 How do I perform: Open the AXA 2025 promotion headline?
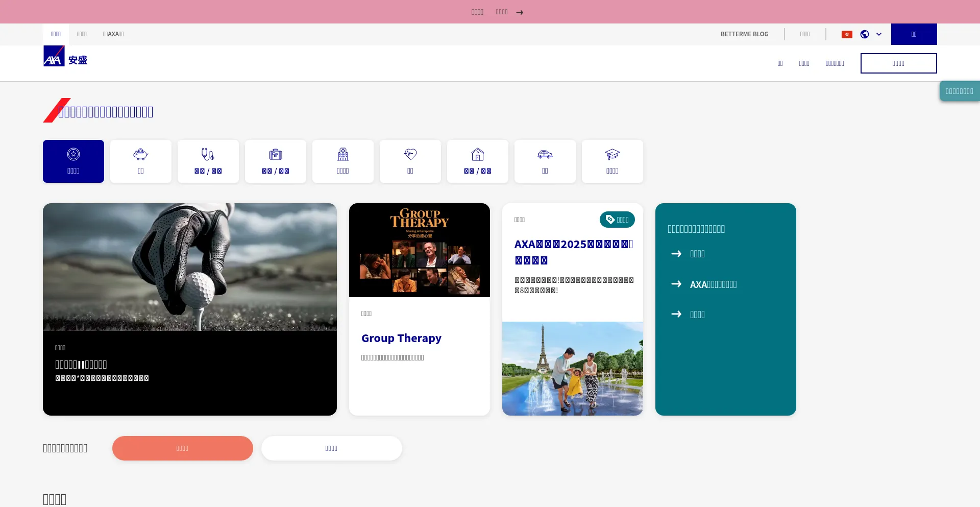pyautogui.click(x=573, y=252)
